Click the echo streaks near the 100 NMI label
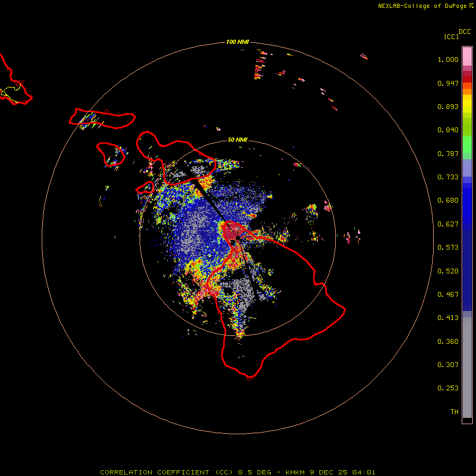Image resolution: width=476 pixels, height=476 pixels. [260, 65]
